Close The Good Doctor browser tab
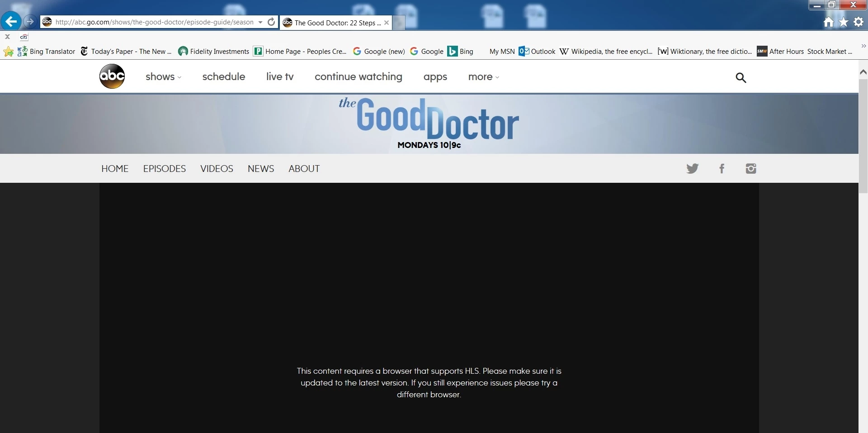 click(x=387, y=23)
